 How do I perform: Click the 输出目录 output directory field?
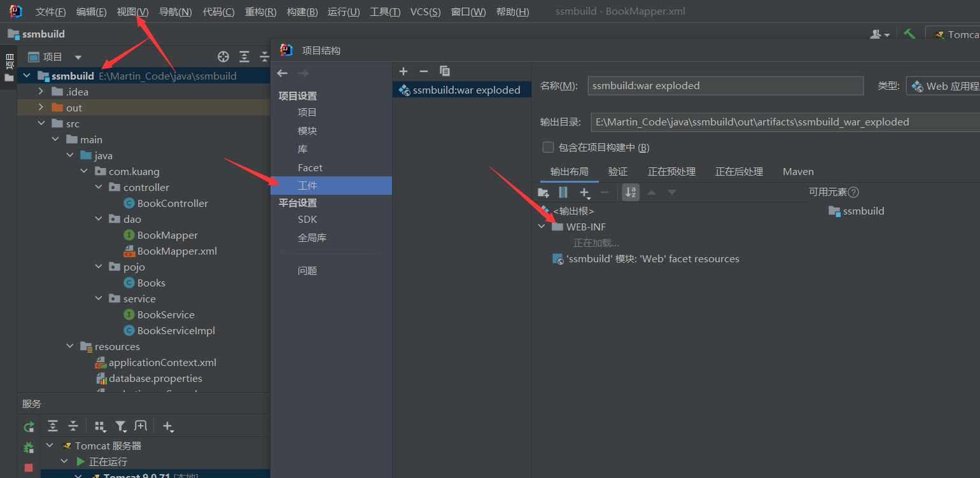(785, 122)
